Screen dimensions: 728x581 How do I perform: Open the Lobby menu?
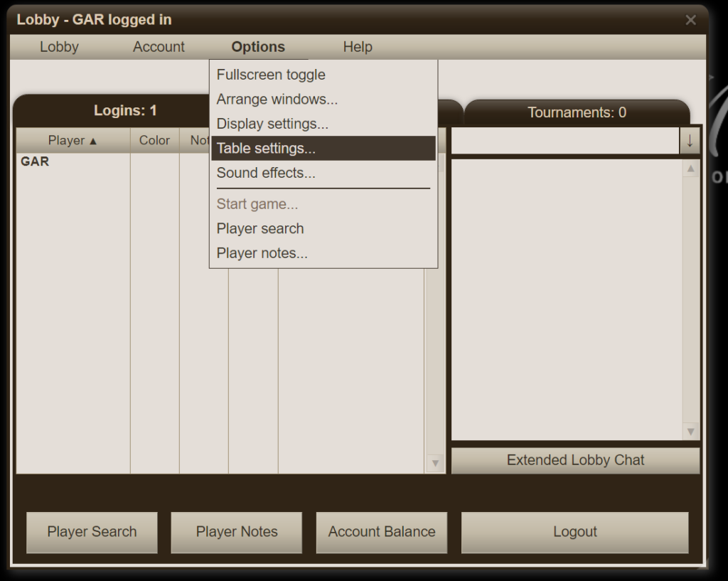point(59,47)
